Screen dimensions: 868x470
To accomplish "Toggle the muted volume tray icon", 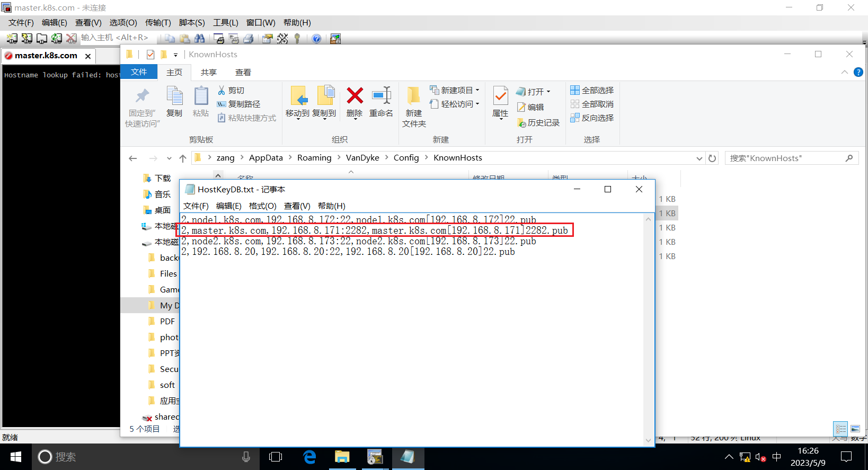I will point(760,457).
